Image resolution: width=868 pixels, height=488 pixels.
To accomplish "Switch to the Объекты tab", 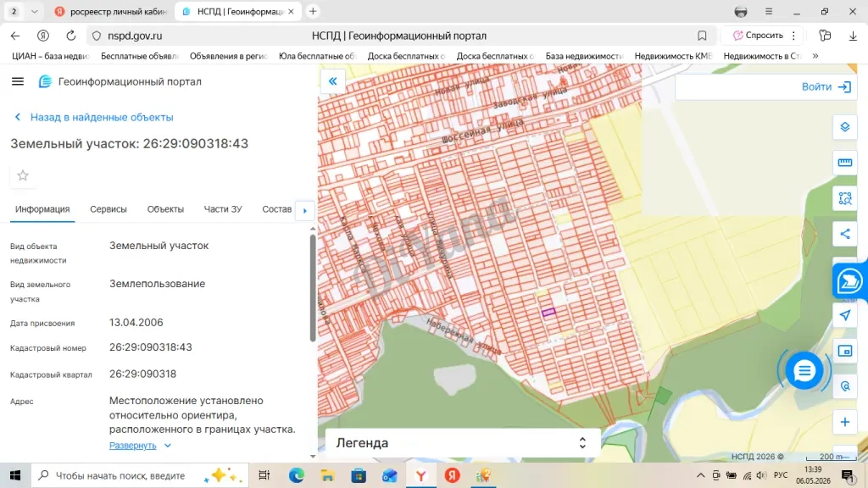I will 165,209.
